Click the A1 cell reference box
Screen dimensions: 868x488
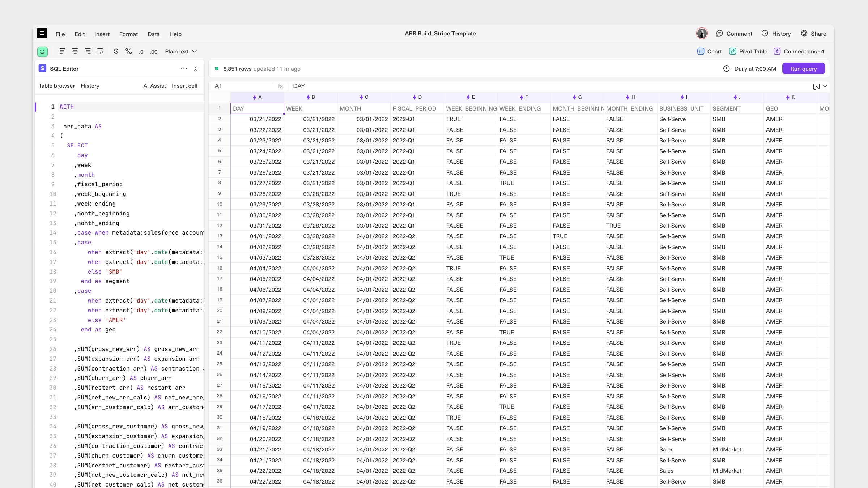[241, 86]
